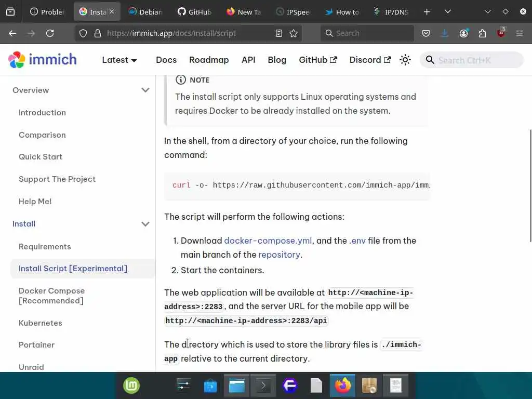Open Portainer in the sidebar
The image size is (532, 399).
[37, 345]
